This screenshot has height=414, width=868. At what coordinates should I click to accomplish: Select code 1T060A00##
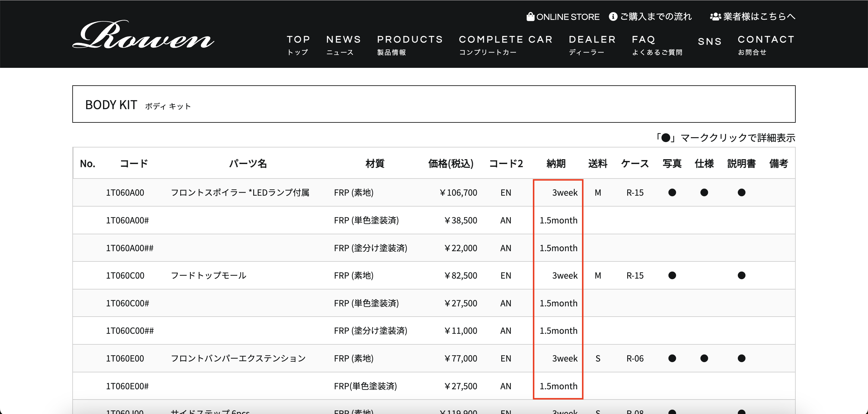(130, 248)
